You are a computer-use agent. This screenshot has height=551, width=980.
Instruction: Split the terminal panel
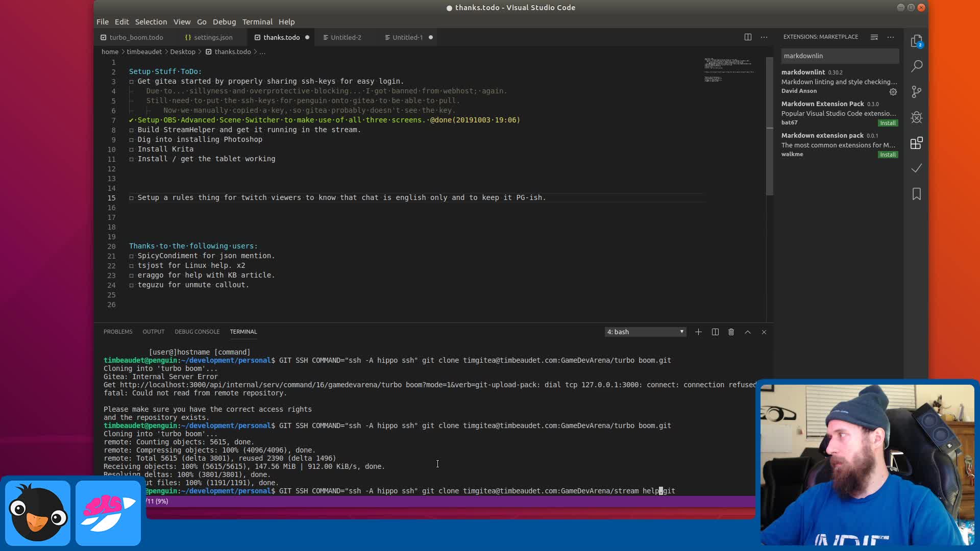point(715,332)
